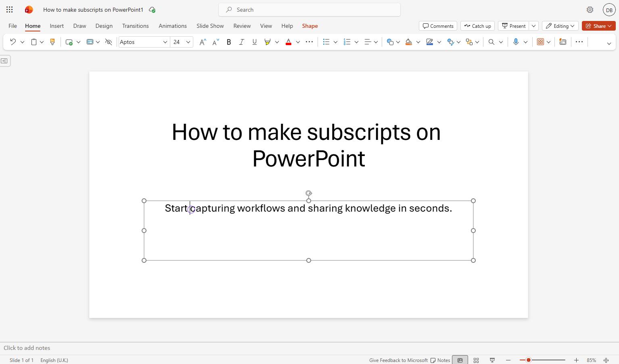
Task: Open the Settings gear icon
Action: tap(590, 10)
